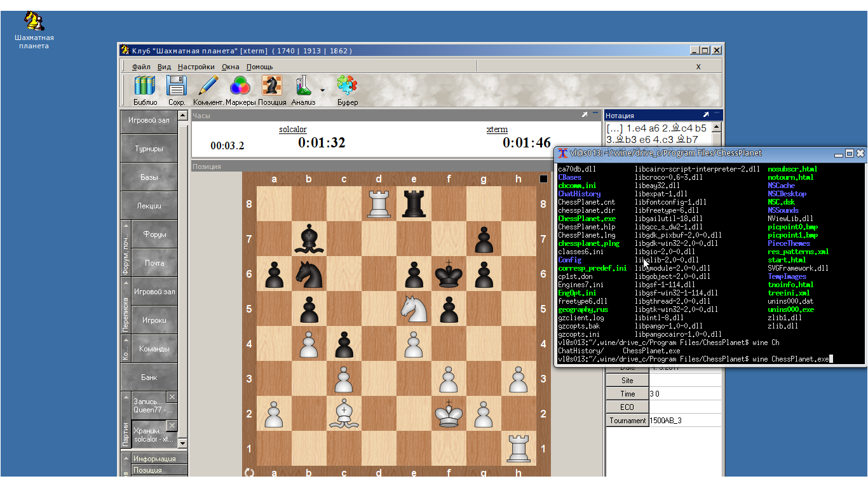This screenshot has width=868, height=488.
Task: Click the xterm window title icon
Action: pyautogui.click(x=563, y=153)
